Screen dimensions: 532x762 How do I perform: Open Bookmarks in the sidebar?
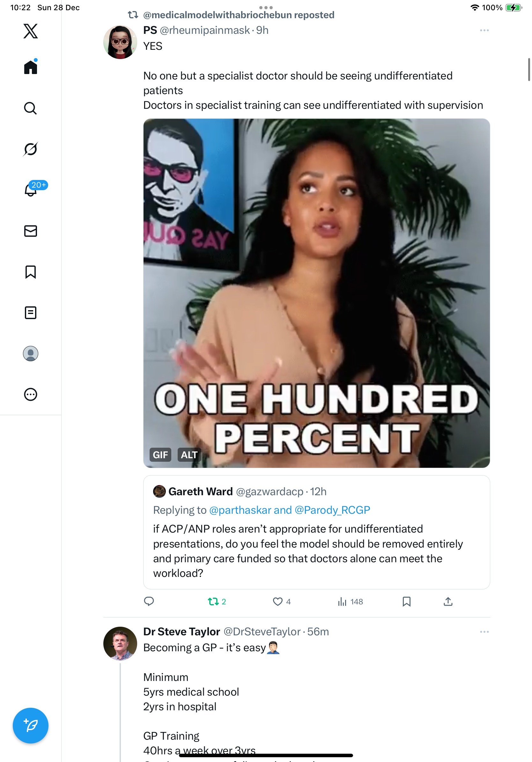tap(31, 272)
